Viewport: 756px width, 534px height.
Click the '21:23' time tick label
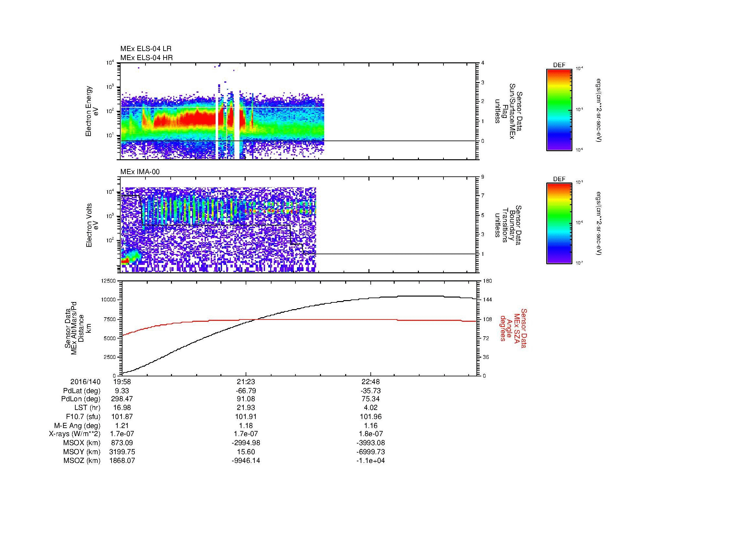(246, 382)
